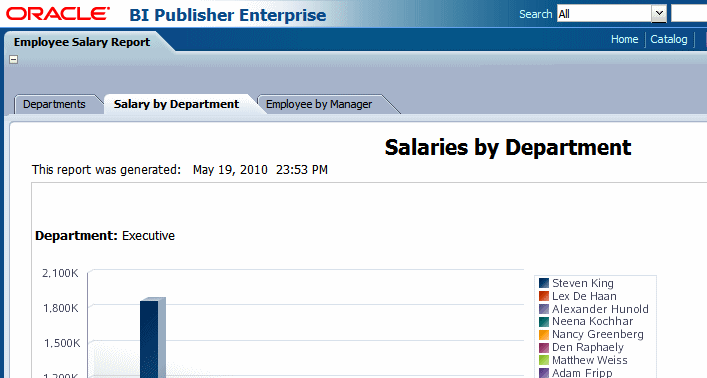
Task: Click the Salaries by Department heading
Action: click(x=508, y=148)
